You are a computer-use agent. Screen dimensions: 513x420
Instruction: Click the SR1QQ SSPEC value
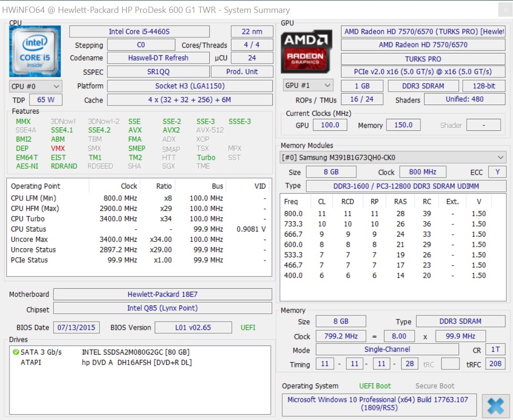tap(159, 72)
